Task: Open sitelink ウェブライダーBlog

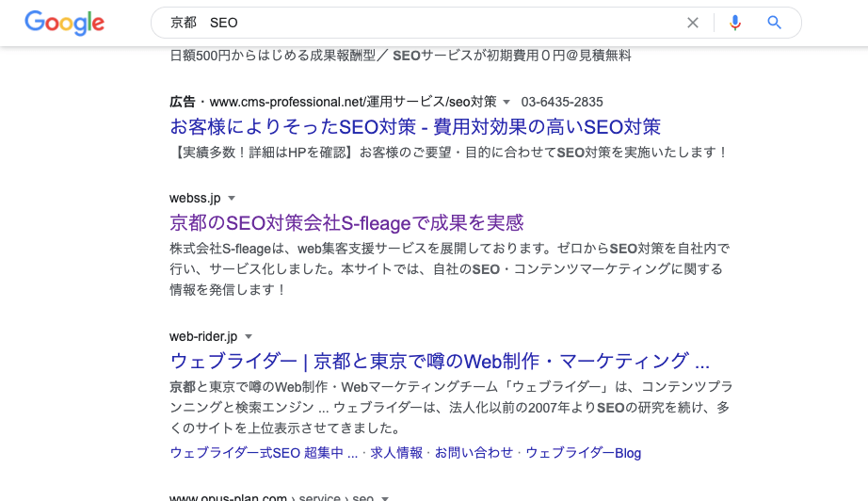Action: pos(583,453)
